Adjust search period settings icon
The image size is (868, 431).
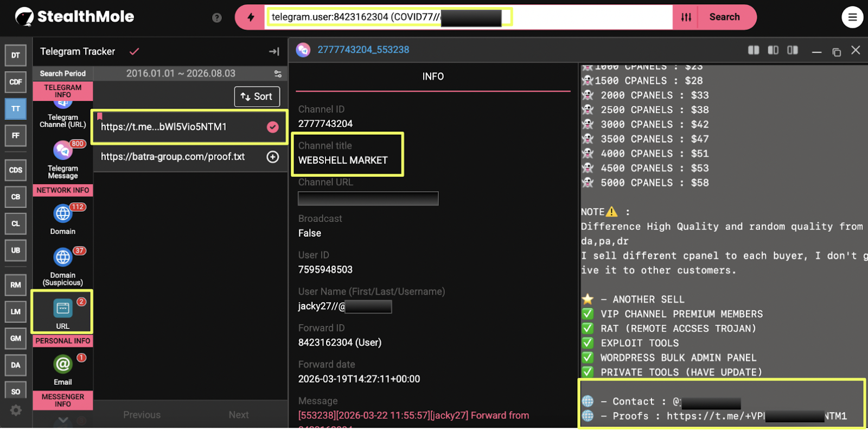point(278,74)
